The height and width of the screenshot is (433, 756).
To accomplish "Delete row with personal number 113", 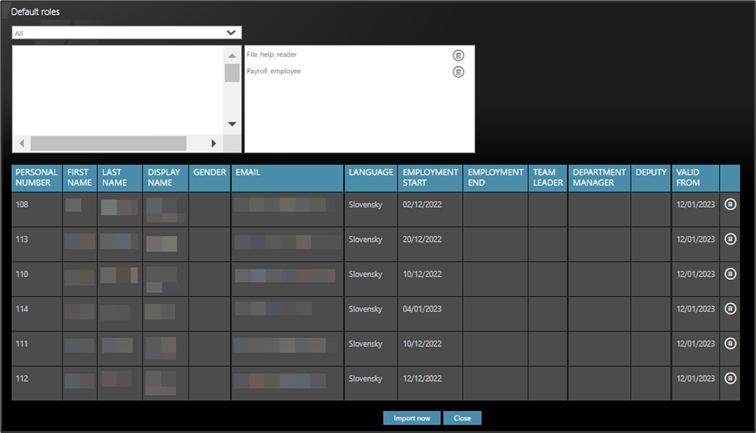I will click(x=730, y=240).
